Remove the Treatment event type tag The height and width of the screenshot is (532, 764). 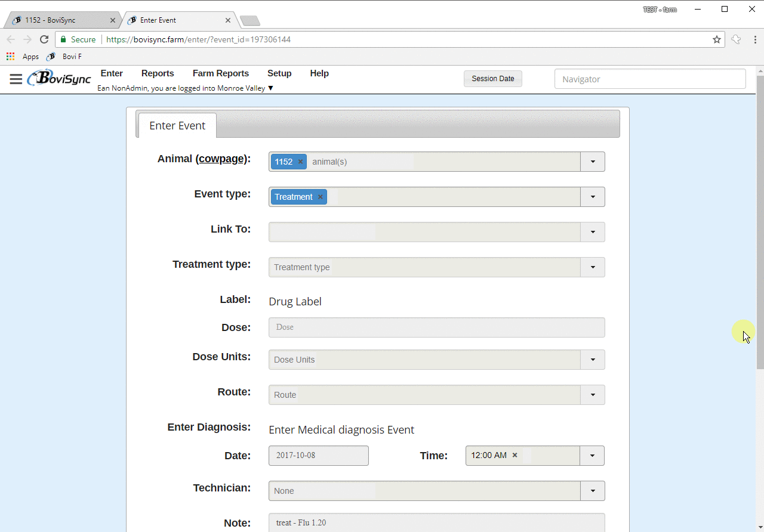point(320,197)
